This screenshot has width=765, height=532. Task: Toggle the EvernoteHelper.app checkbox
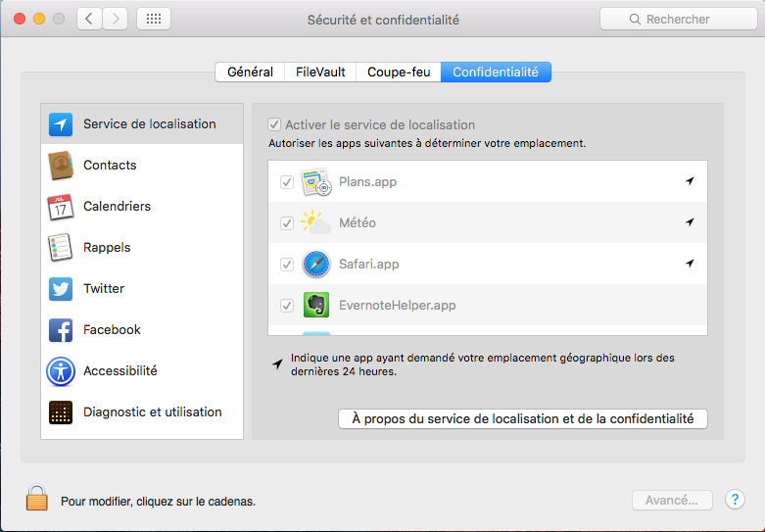point(287,306)
